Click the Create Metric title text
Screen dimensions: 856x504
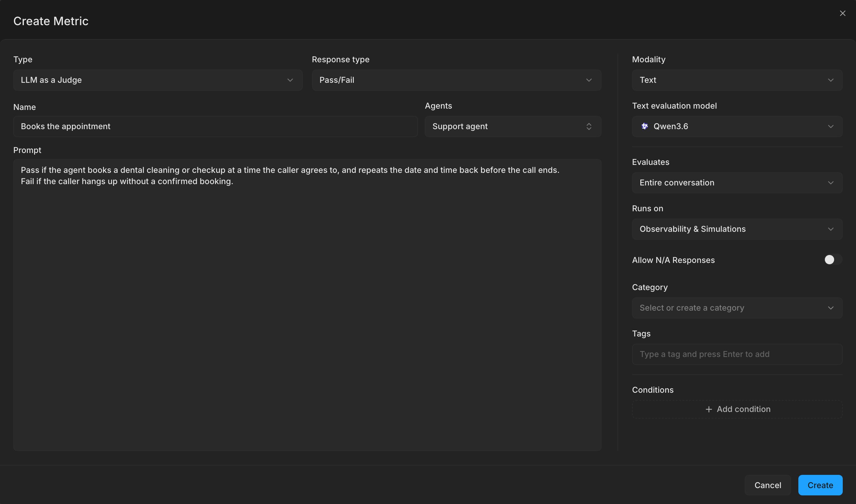(x=51, y=21)
